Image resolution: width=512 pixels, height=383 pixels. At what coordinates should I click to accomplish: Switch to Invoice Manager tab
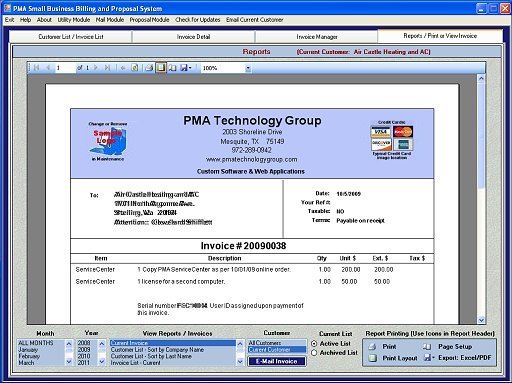[317, 37]
